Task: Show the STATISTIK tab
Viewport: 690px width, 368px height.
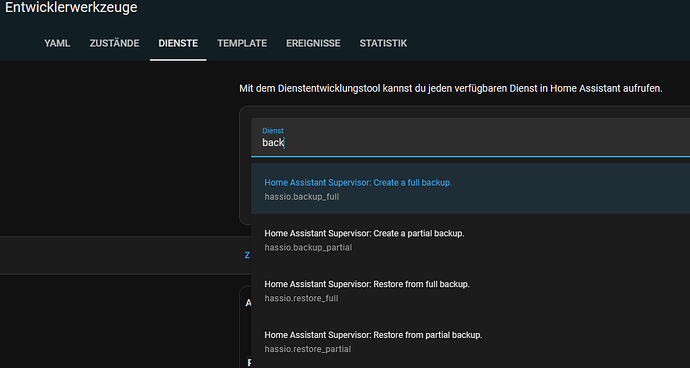Action: [383, 43]
